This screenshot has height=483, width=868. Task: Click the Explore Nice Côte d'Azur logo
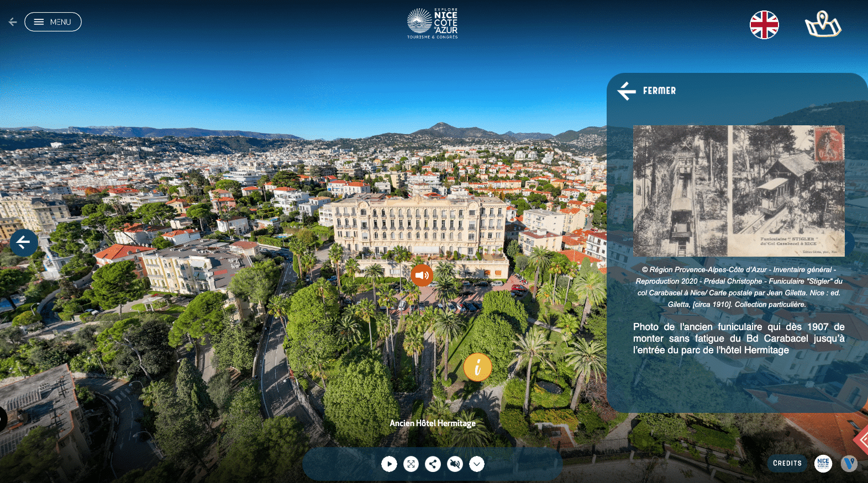click(433, 24)
